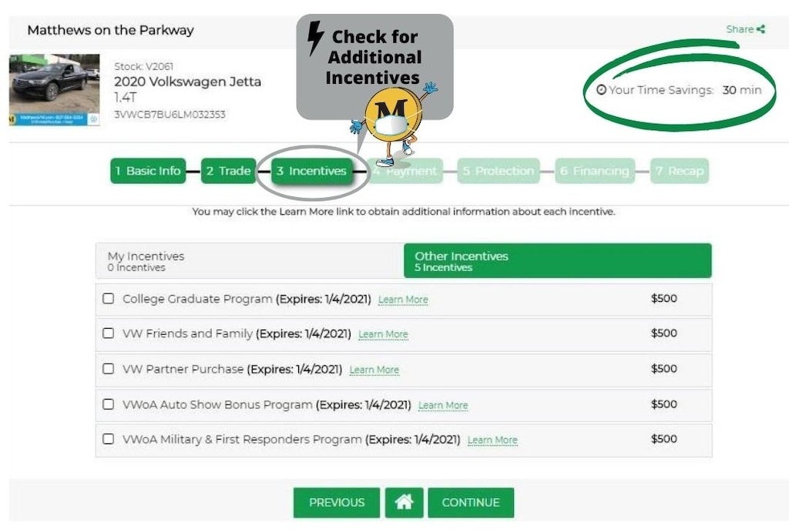Navigate to the Payment step
Viewport: 789px width, 532px height.
pyautogui.click(x=406, y=171)
